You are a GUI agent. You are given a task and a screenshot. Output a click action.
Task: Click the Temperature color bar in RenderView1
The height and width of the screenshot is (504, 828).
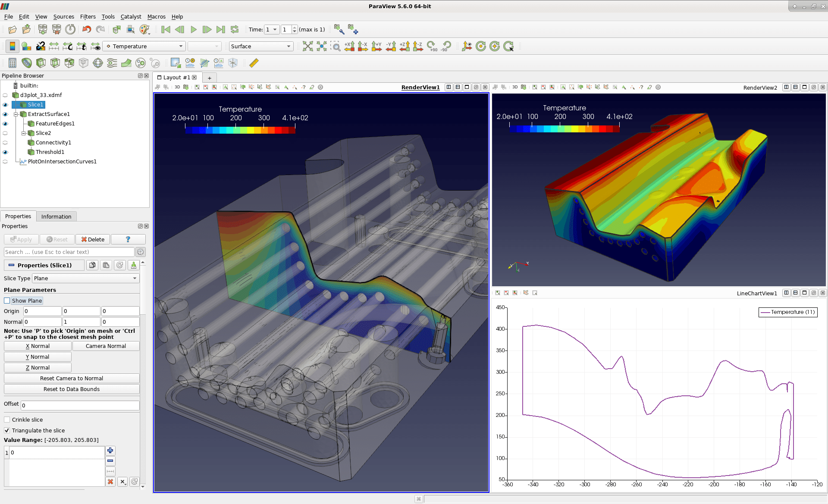tap(240, 130)
